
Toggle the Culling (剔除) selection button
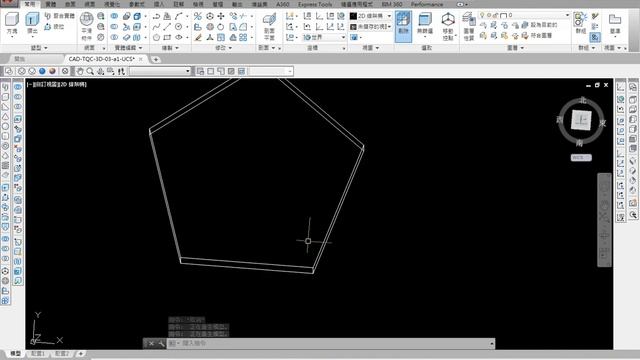pos(403,26)
